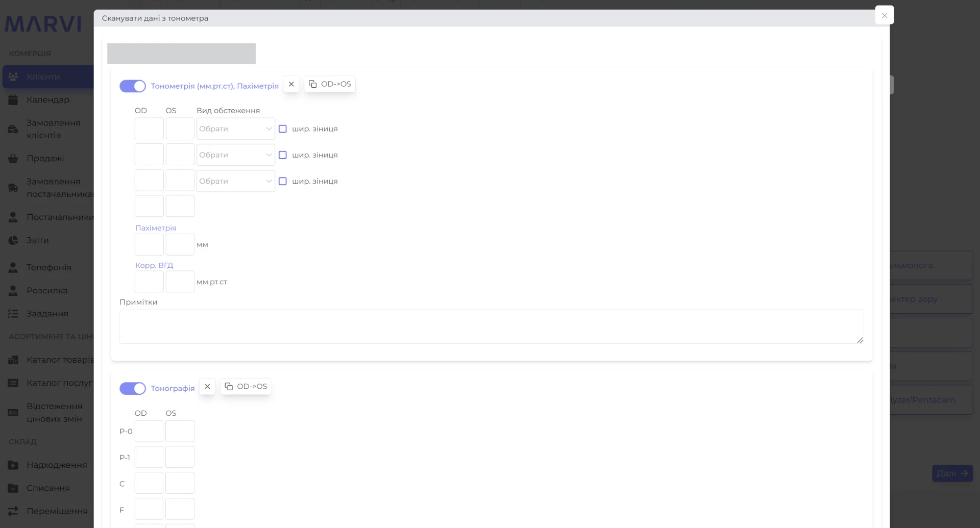
Task: Click the Пахіметрія label
Action: click(156, 228)
